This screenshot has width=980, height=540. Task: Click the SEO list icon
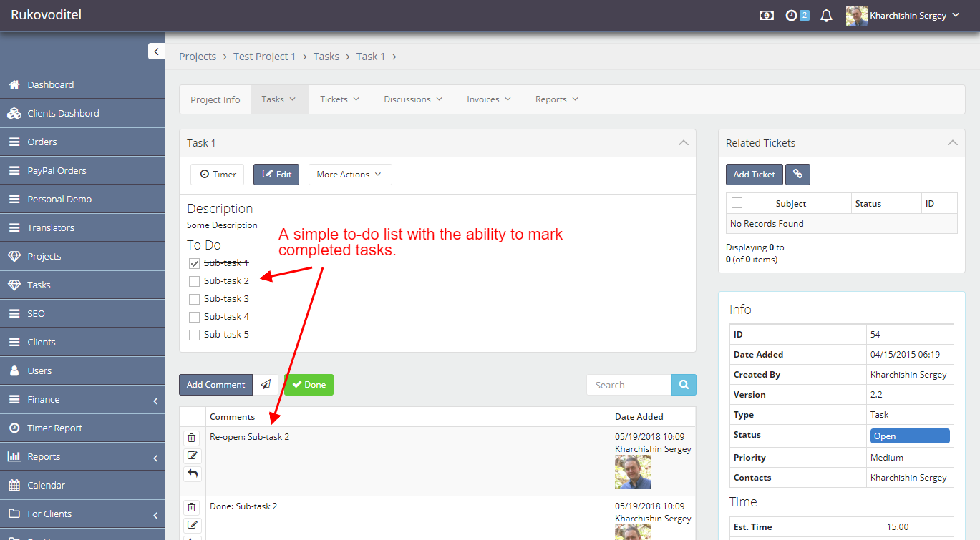[14, 313]
